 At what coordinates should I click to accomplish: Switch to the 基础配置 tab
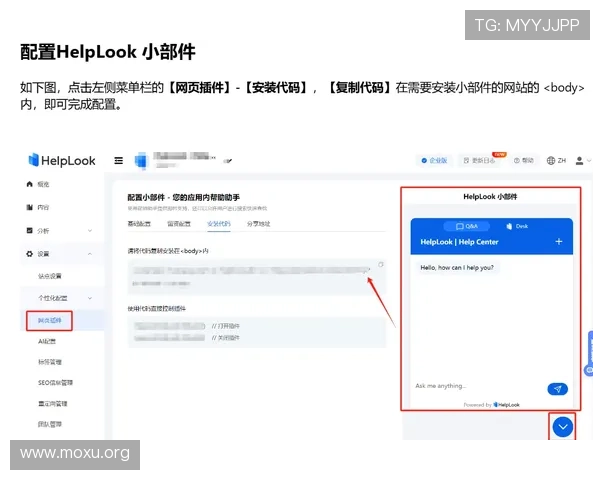139,224
